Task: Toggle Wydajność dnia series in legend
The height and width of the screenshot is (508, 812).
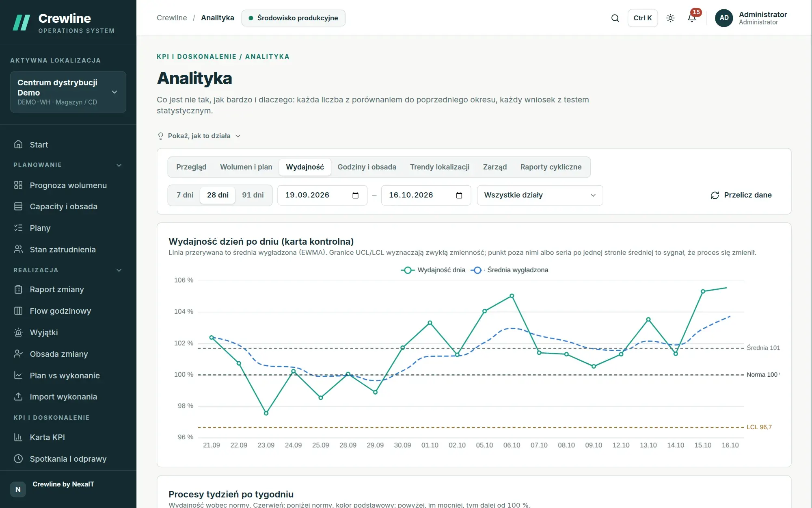Action: click(x=433, y=270)
